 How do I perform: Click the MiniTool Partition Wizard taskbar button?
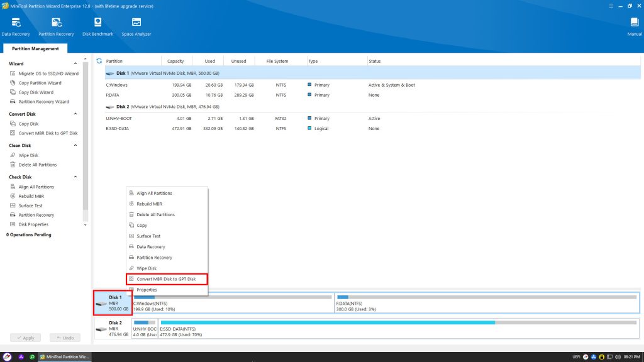click(65, 357)
